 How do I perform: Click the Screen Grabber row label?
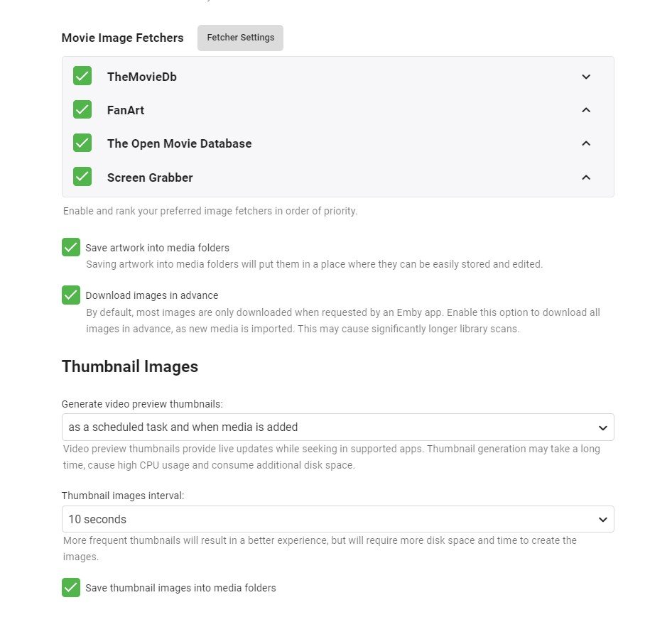(150, 178)
